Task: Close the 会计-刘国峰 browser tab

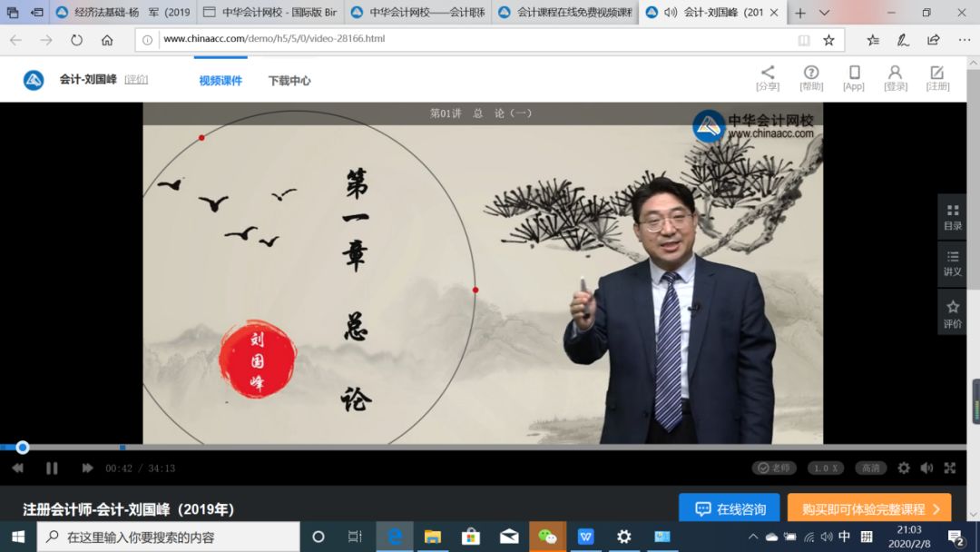Action: 774,13
